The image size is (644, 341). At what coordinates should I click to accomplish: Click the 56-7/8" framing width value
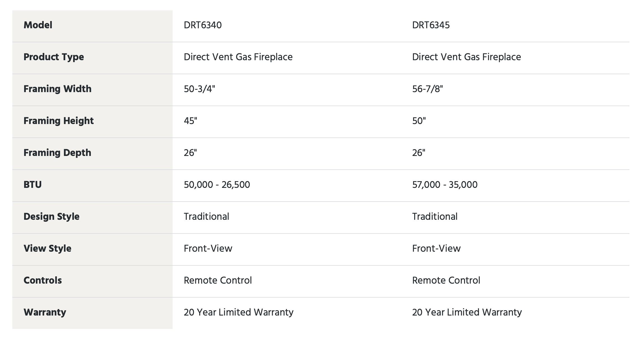point(427,89)
